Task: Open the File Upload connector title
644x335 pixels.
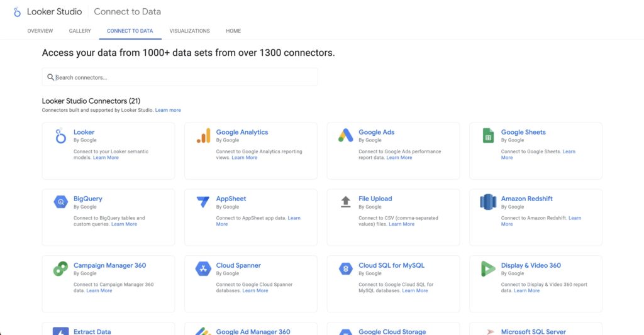Action: tap(375, 199)
